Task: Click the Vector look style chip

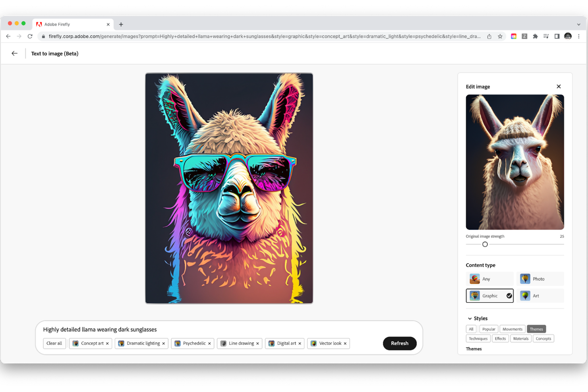Action: pos(328,344)
